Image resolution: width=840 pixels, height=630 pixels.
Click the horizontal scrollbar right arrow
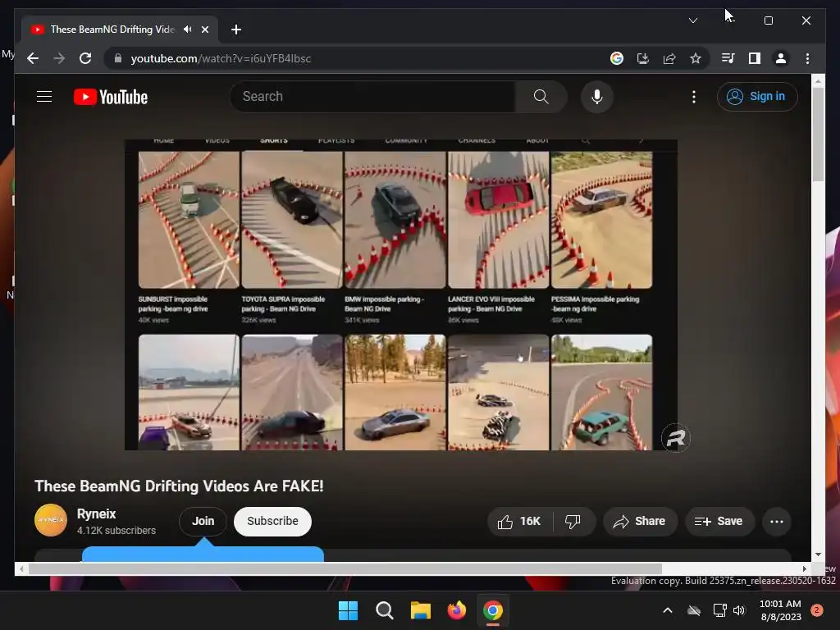tap(805, 569)
